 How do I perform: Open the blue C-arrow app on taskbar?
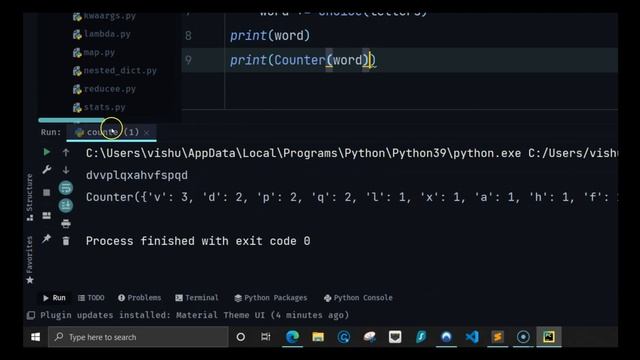pyautogui.click(x=344, y=337)
